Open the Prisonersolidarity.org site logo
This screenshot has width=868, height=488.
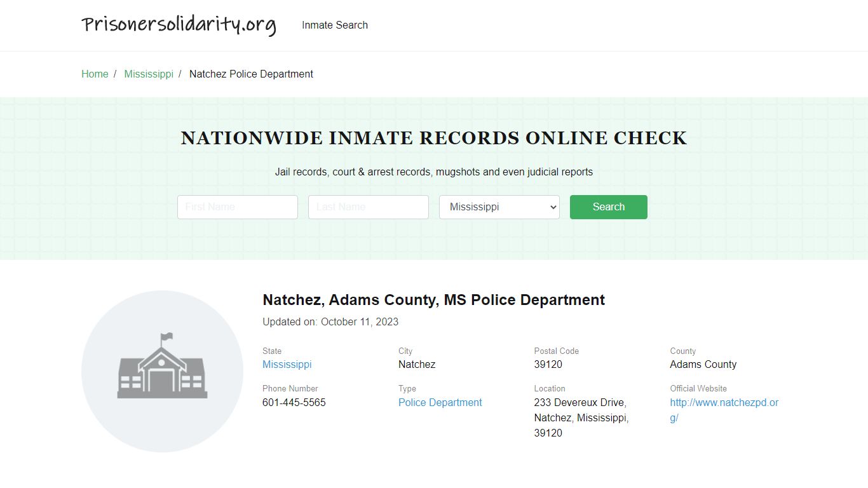pos(179,25)
